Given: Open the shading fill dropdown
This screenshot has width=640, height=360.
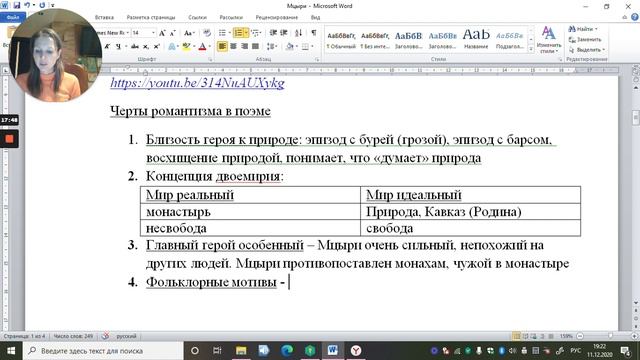Looking at the screenshot, I should click(x=296, y=47).
